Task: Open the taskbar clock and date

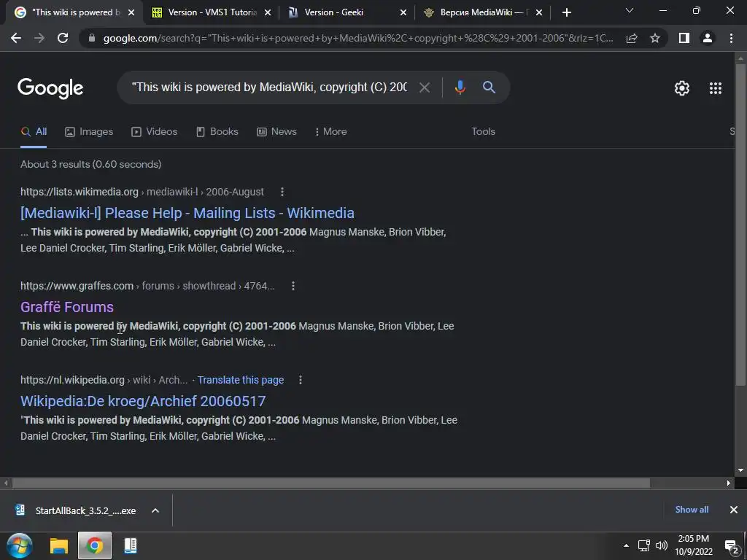Action: (x=694, y=545)
